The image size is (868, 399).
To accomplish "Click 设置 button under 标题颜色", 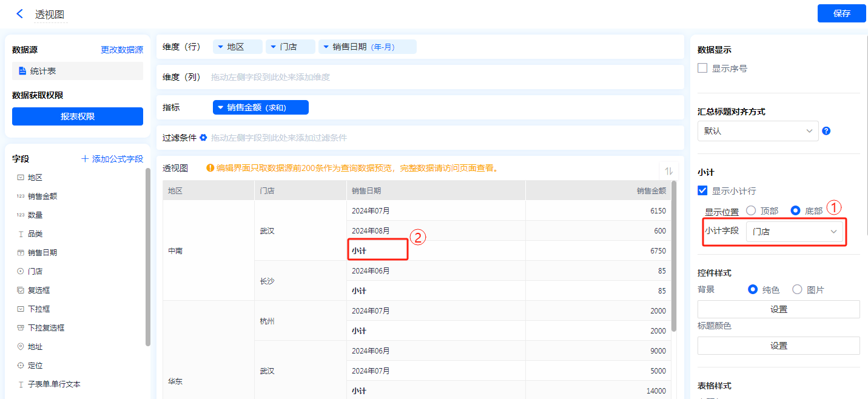I will pos(778,346).
